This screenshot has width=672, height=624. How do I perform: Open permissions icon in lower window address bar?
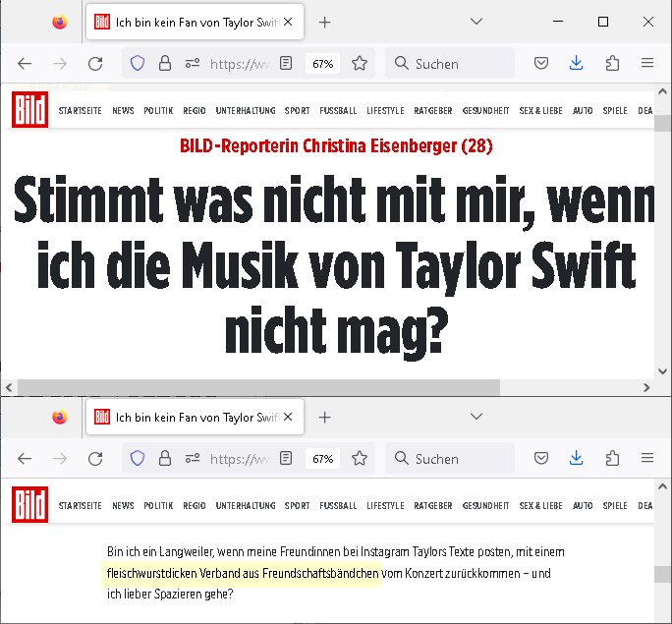point(193,459)
